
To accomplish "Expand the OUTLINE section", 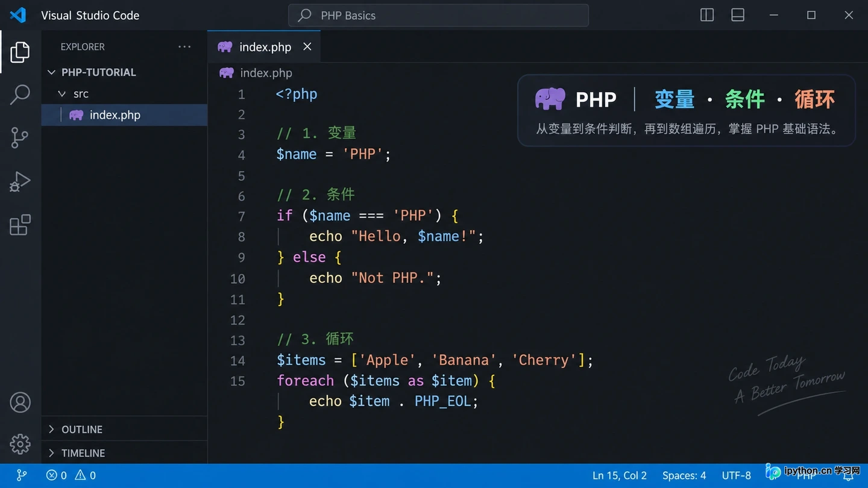I will pyautogui.click(x=124, y=430).
